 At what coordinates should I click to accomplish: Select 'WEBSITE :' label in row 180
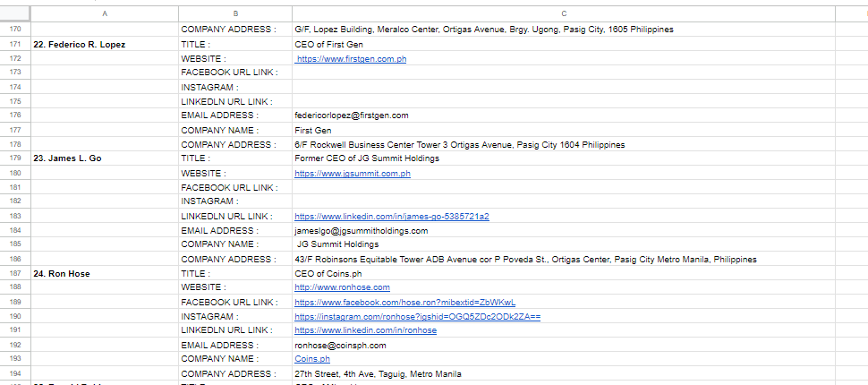[235, 174]
